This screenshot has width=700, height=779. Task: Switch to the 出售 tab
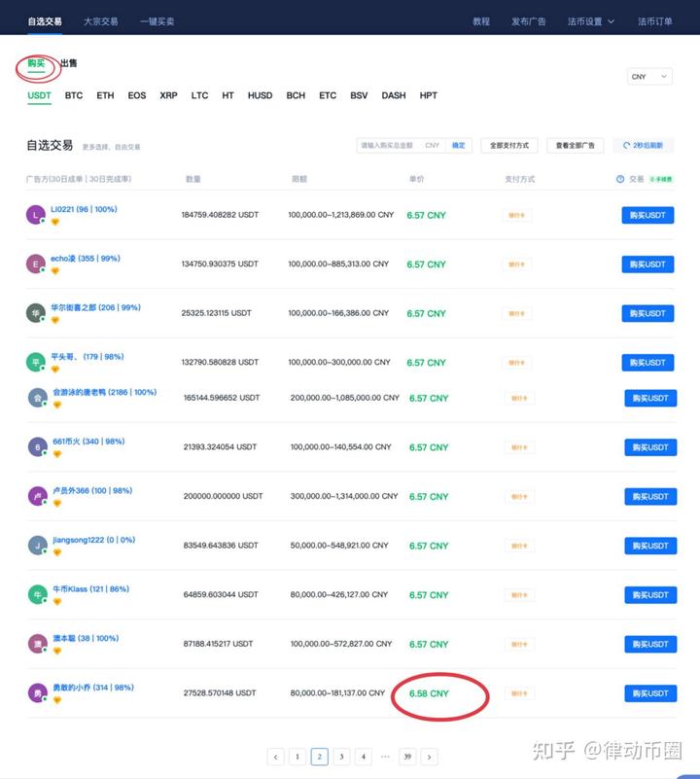click(69, 63)
